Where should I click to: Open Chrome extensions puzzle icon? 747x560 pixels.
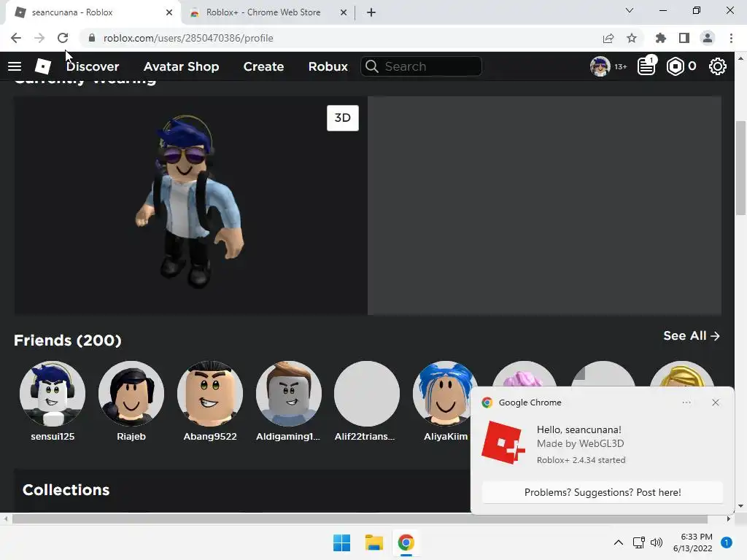660,38
